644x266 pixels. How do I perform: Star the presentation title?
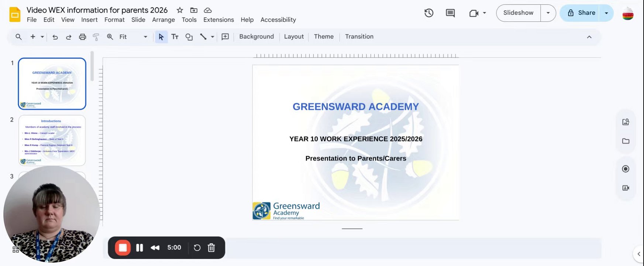tap(180, 10)
